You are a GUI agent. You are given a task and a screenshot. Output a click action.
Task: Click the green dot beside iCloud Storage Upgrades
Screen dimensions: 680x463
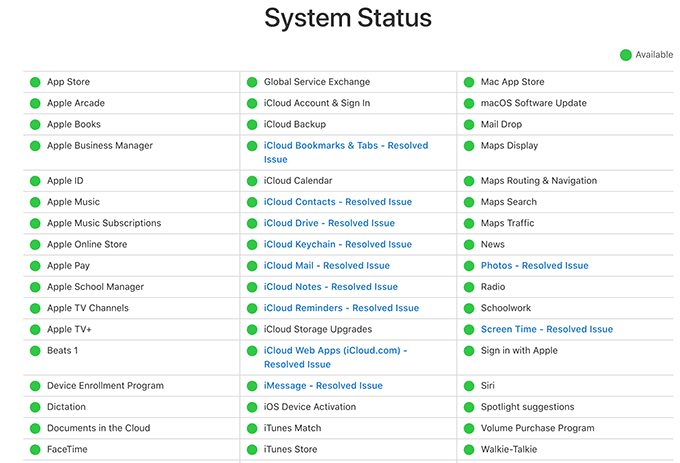point(252,329)
